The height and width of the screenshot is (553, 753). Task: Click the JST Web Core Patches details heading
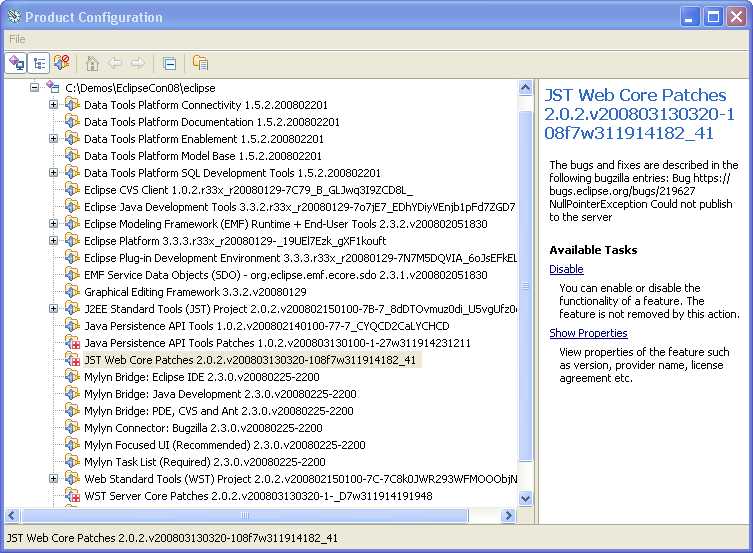(639, 114)
